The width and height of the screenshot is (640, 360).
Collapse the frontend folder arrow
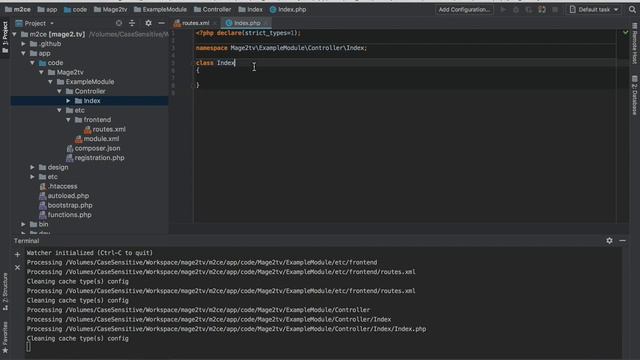pyautogui.click(x=69, y=120)
